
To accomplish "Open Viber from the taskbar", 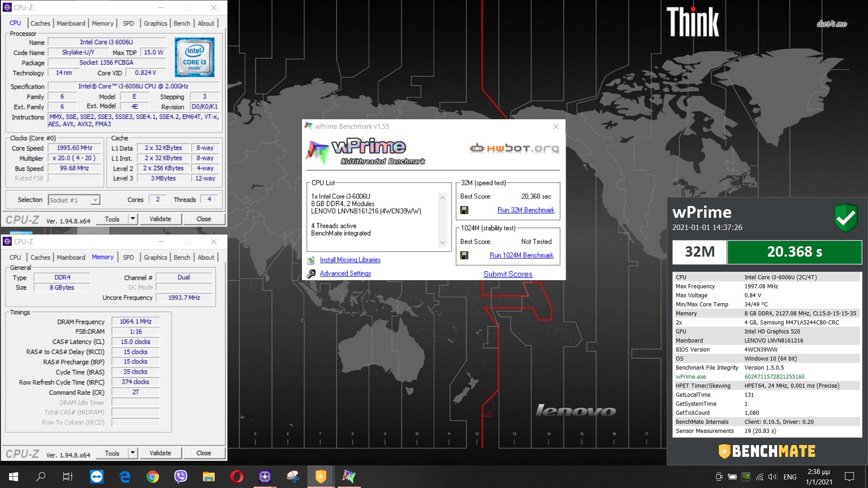I will point(181,477).
